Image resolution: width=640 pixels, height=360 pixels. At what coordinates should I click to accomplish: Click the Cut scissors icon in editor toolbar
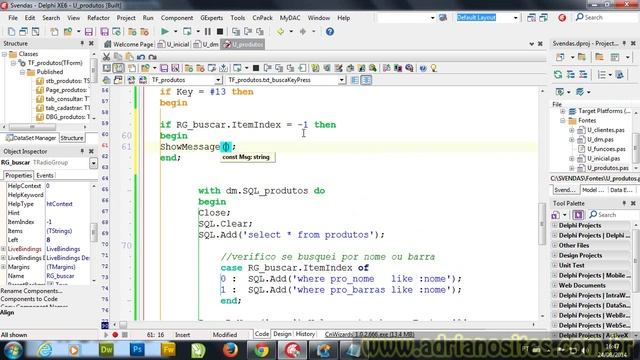pyautogui.click(x=107, y=57)
